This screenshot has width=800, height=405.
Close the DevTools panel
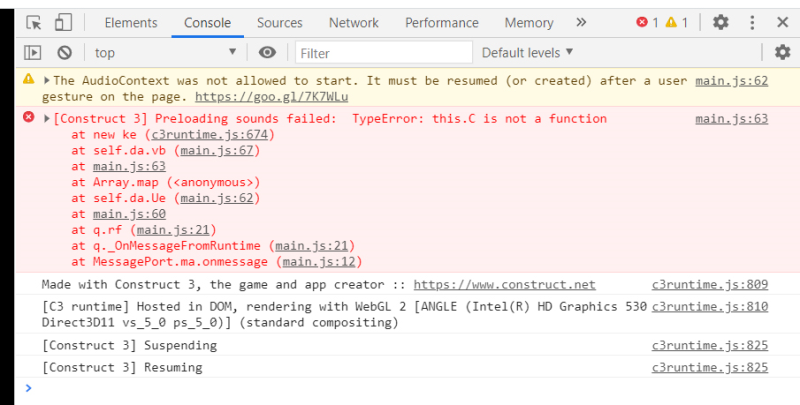coord(783,22)
